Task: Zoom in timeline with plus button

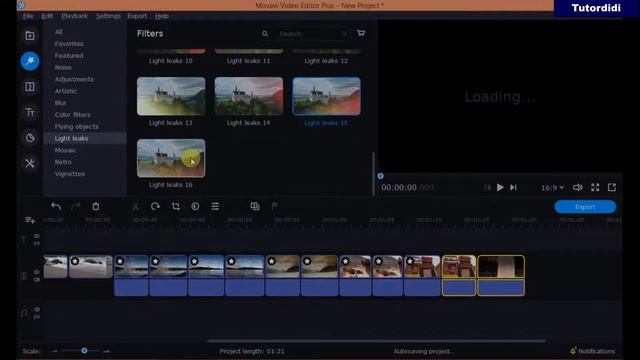Action: tap(106, 351)
